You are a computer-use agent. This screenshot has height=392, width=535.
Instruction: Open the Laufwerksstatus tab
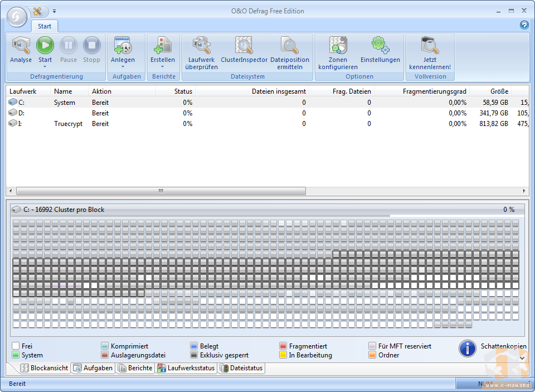(186, 368)
